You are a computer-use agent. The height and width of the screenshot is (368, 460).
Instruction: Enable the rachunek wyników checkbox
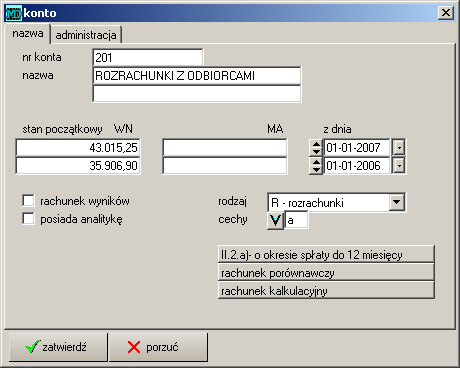[x=28, y=201]
